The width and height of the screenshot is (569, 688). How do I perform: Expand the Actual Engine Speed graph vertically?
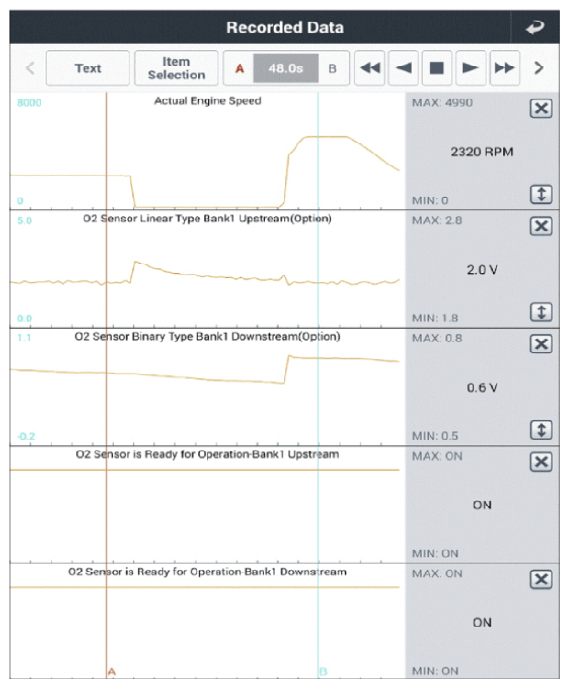[x=541, y=194]
